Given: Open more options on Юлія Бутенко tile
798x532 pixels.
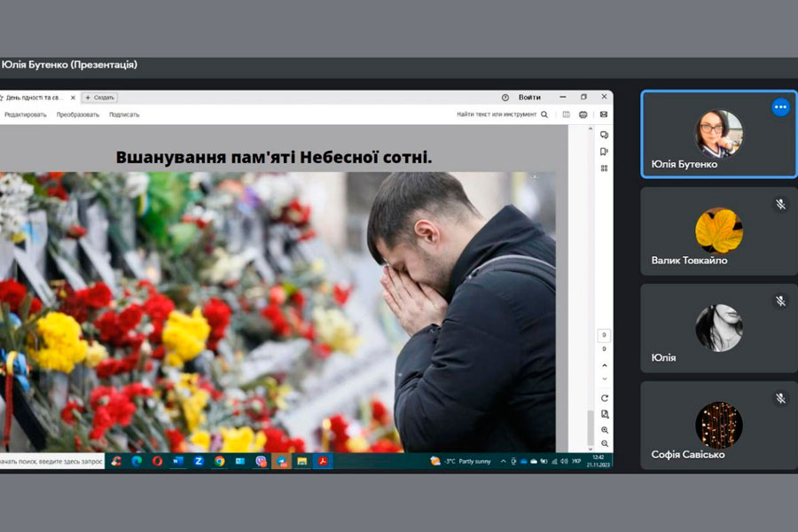Looking at the screenshot, I should pyautogui.click(x=780, y=107).
